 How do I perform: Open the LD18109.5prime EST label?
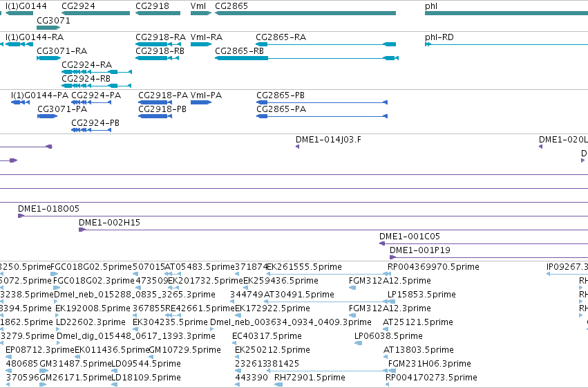(146, 378)
